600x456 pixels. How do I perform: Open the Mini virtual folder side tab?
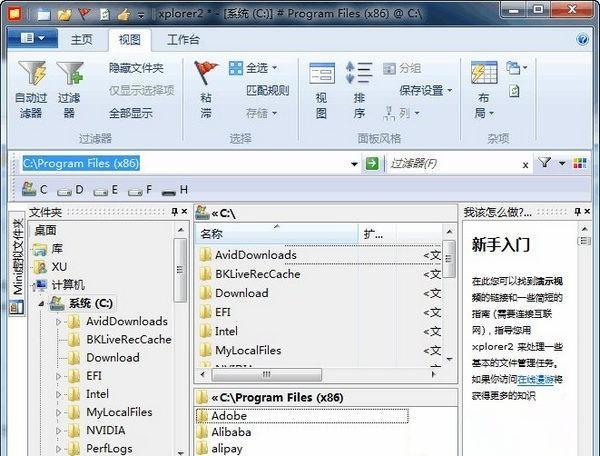click(17, 263)
